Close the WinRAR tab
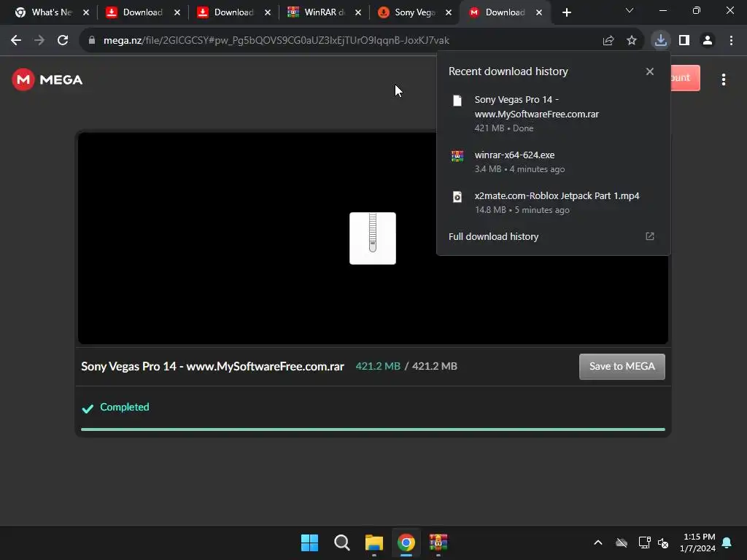Image resolution: width=747 pixels, height=560 pixels. pos(358,12)
